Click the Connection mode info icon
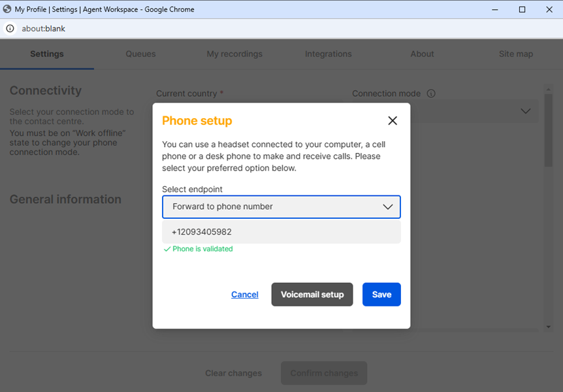 pos(431,93)
